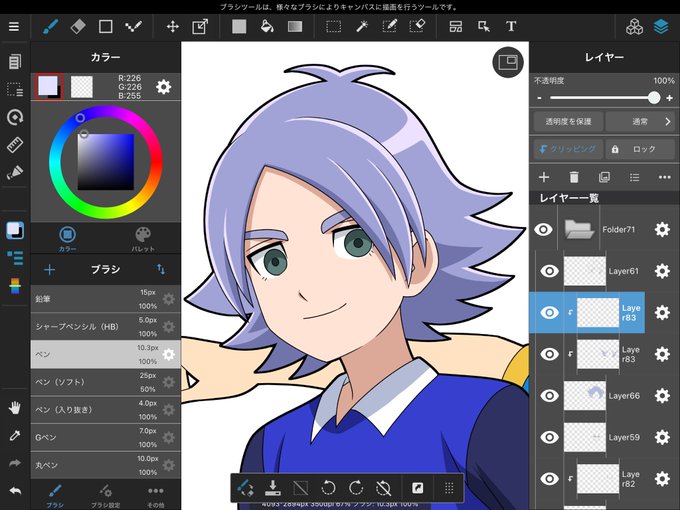Open settings gear for Layer61

662,271
